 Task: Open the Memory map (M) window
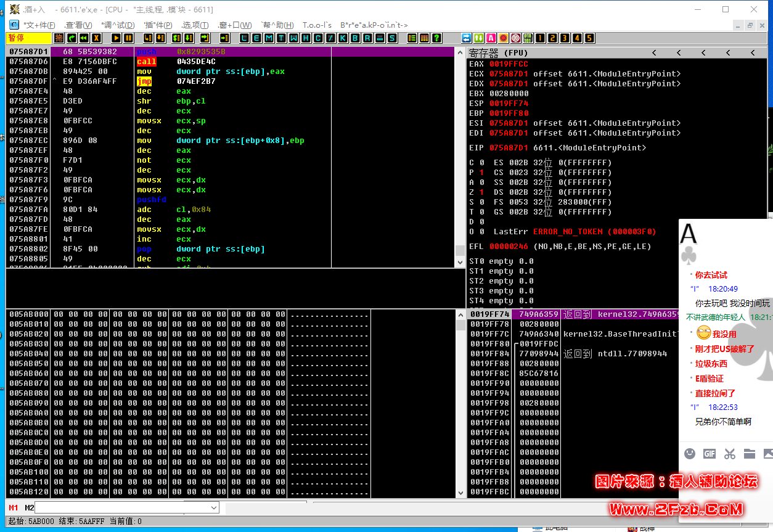tap(268, 38)
